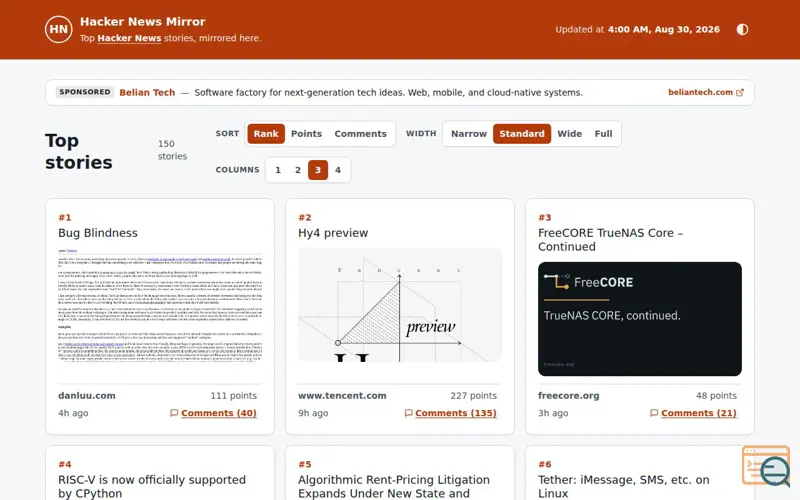This screenshot has width=800, height=500.
Task: Open the Bug Blindness story title
Action: pyautogui.click(x=98, y=233)
